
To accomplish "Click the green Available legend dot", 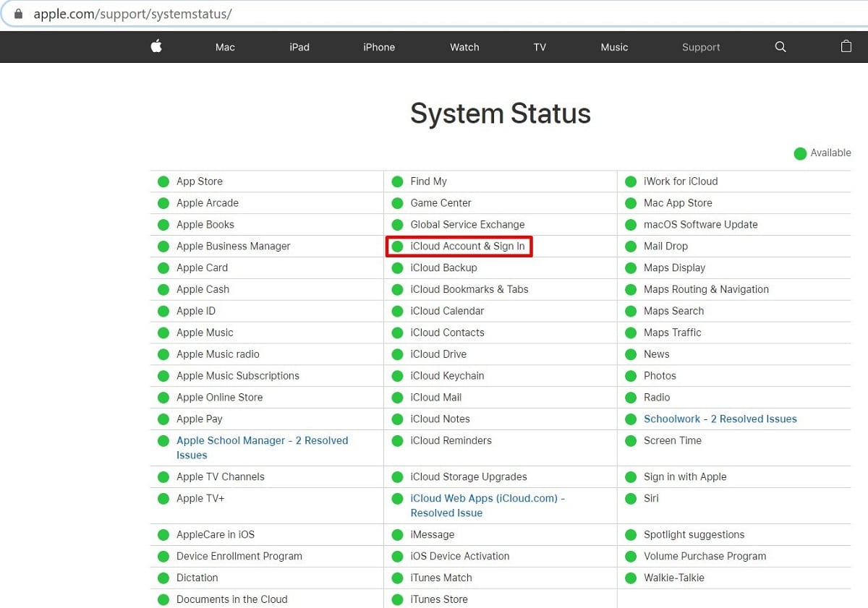I will point(800,153).
